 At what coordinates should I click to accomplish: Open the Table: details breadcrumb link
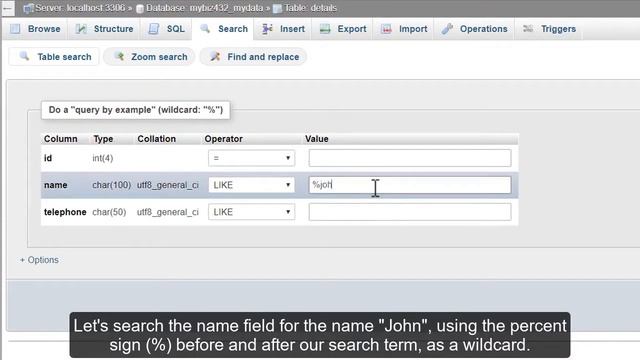coord(311,8)
